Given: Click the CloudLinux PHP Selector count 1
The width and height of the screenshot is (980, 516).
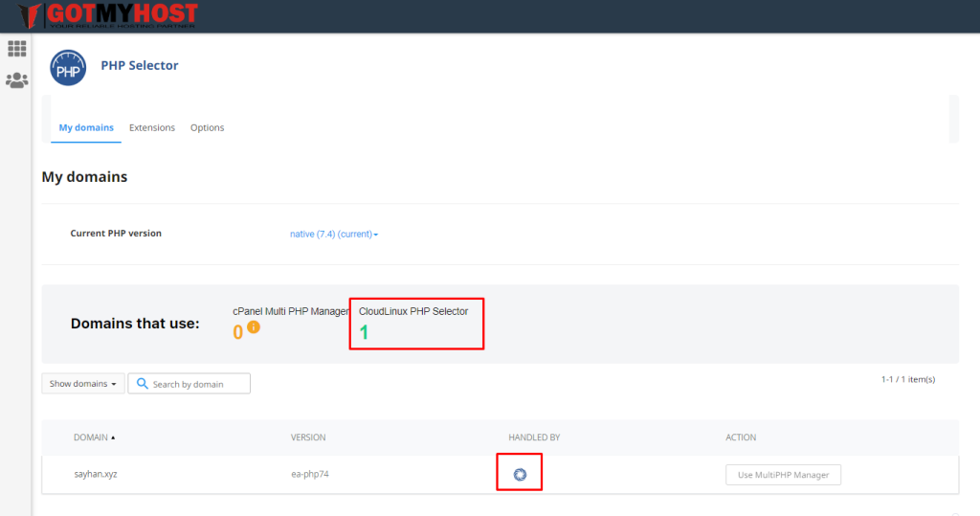Looking at the screenshot, I should coord(364,333).
